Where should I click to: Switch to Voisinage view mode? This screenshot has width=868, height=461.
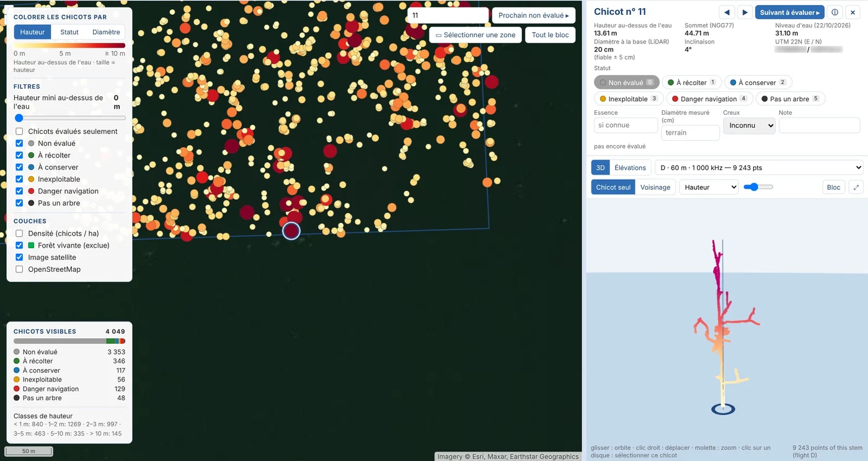[655, 187]
